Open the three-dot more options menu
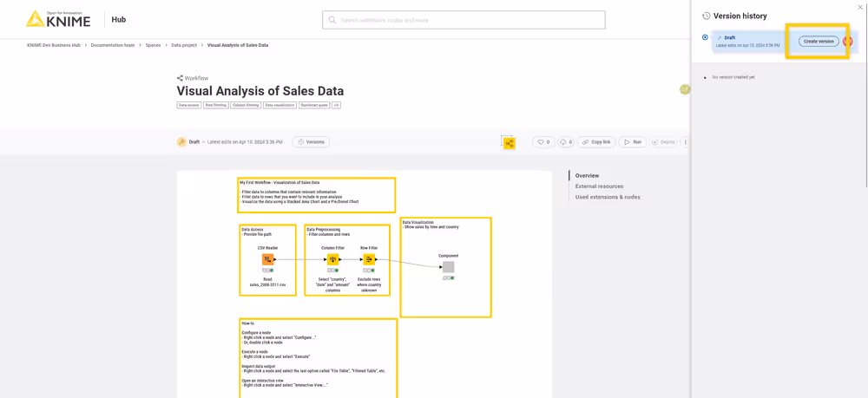The width and height of the screenshot is (868, 398). [685, 142]
